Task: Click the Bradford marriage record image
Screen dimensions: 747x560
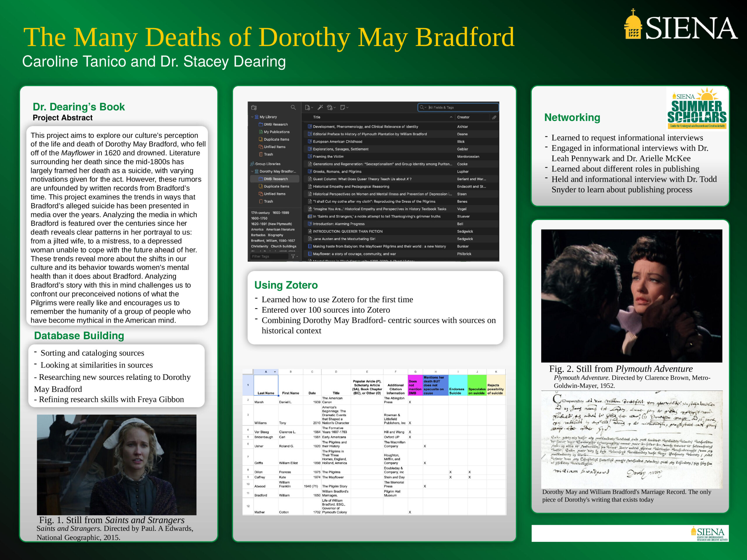Action: (631, 440)
